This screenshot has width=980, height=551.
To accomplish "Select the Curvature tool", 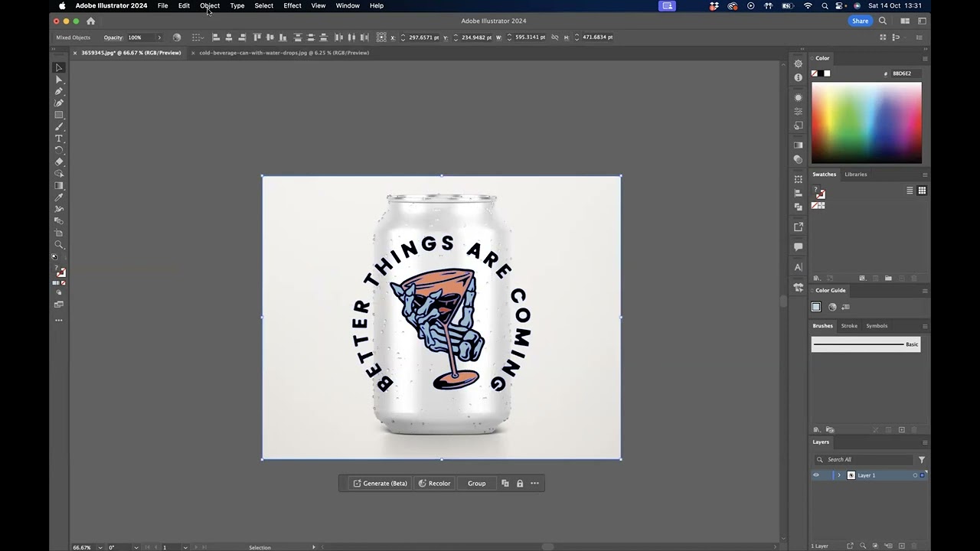I will [59, 103].
